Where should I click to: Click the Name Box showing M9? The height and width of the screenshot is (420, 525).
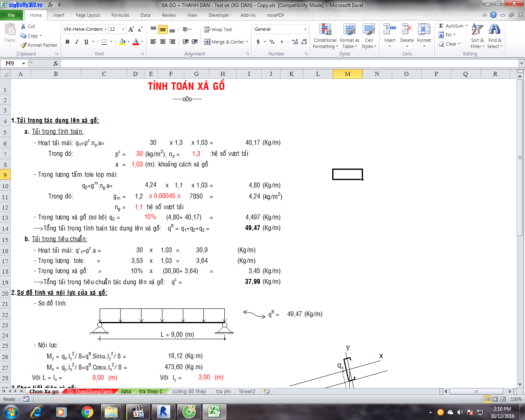[11, 64]
